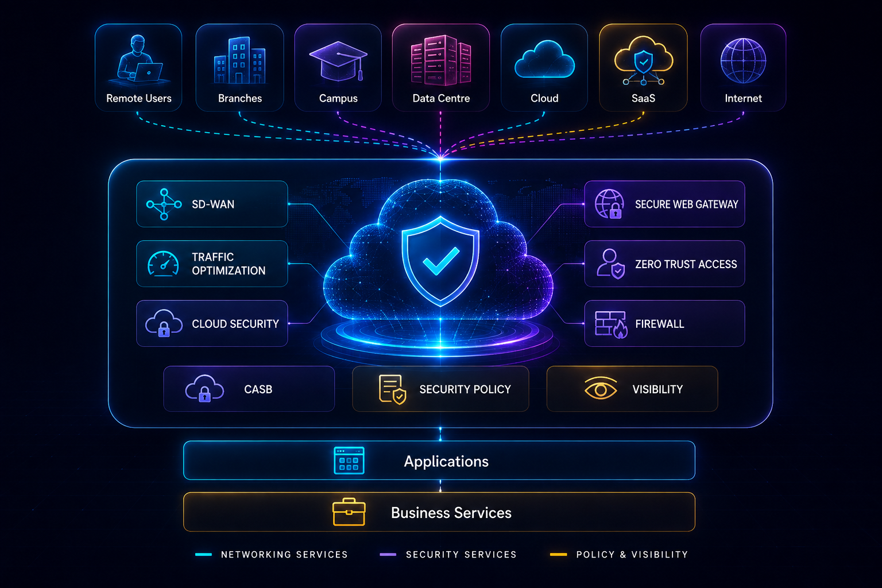The height and width of the screenshot is (588, 882).
Task: Open the Business Services briefcase icon
Action: [x=349, y=512]
